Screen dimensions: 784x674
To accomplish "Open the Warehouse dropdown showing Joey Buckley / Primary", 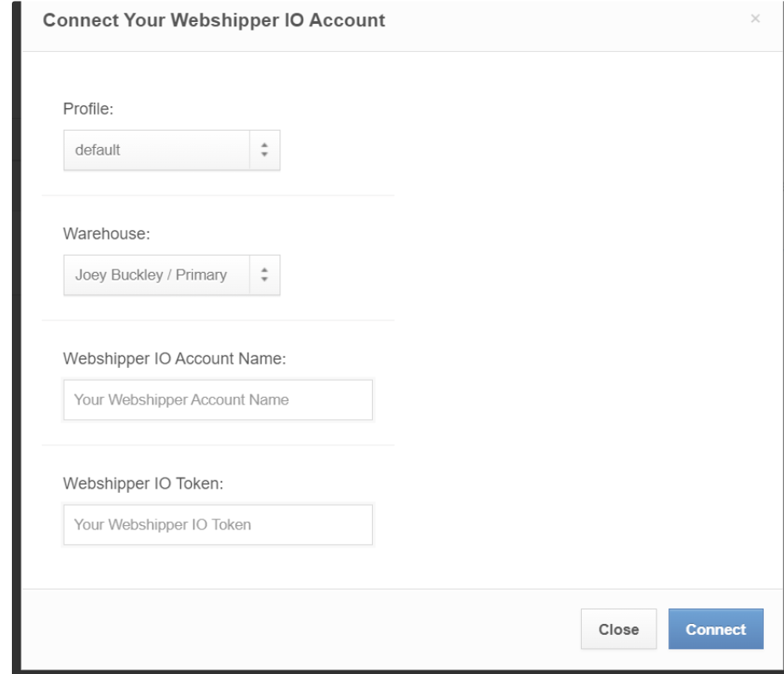I will [172, 275].
